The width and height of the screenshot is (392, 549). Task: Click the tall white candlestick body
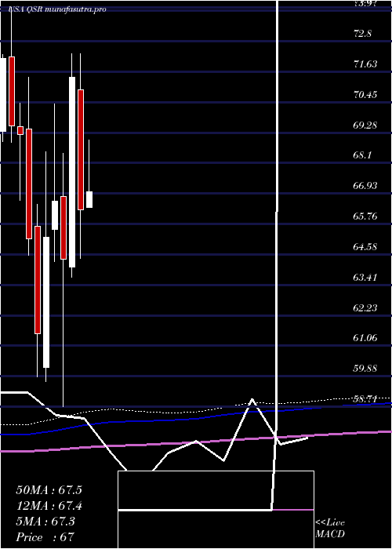point(72,172)
